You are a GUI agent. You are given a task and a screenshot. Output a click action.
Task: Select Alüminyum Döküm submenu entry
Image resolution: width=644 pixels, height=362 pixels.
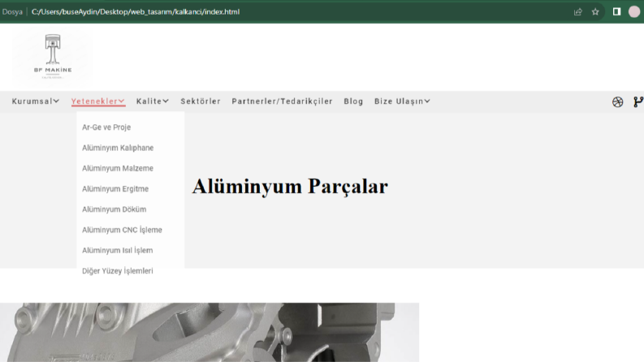click(x=115, y=209)
